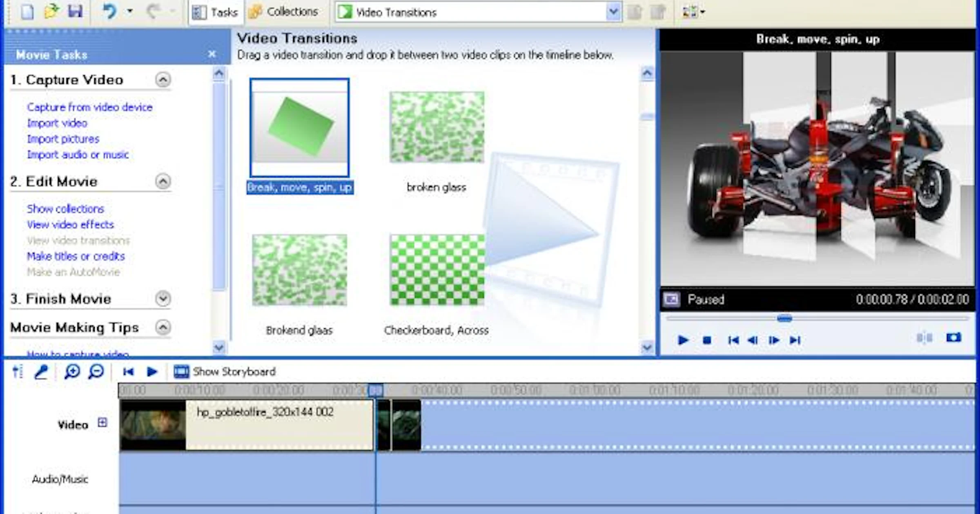Zoom in the timeline

click(x=72, y=372)
